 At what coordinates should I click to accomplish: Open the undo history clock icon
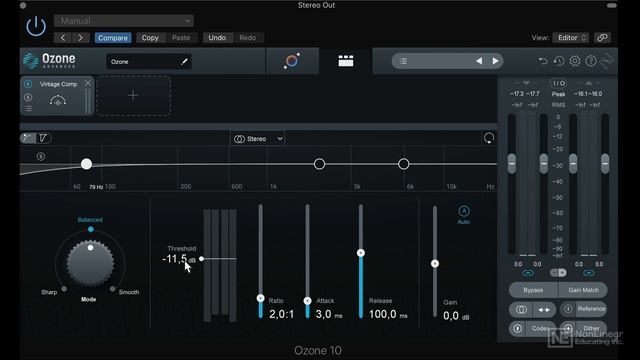coord(559,61)
